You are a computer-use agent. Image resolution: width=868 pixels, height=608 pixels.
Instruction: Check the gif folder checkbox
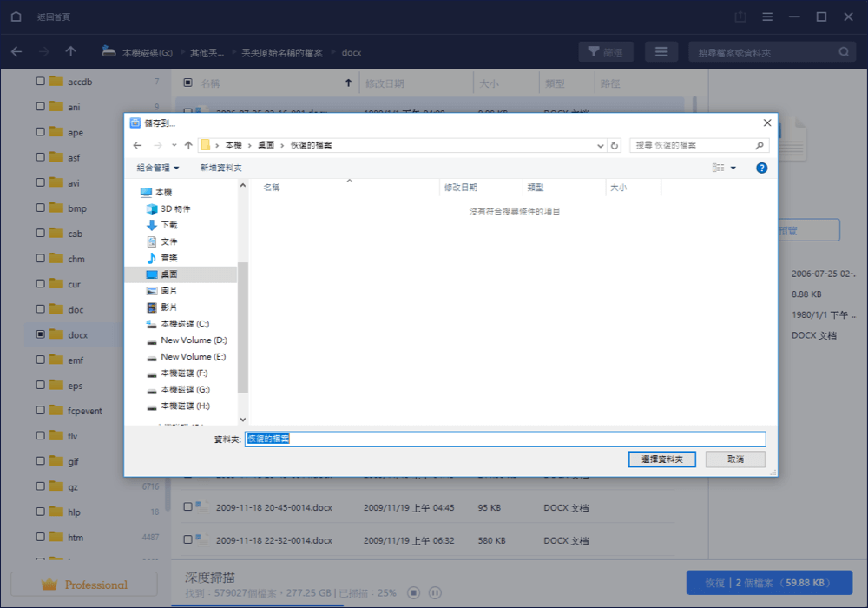[41, 460]
